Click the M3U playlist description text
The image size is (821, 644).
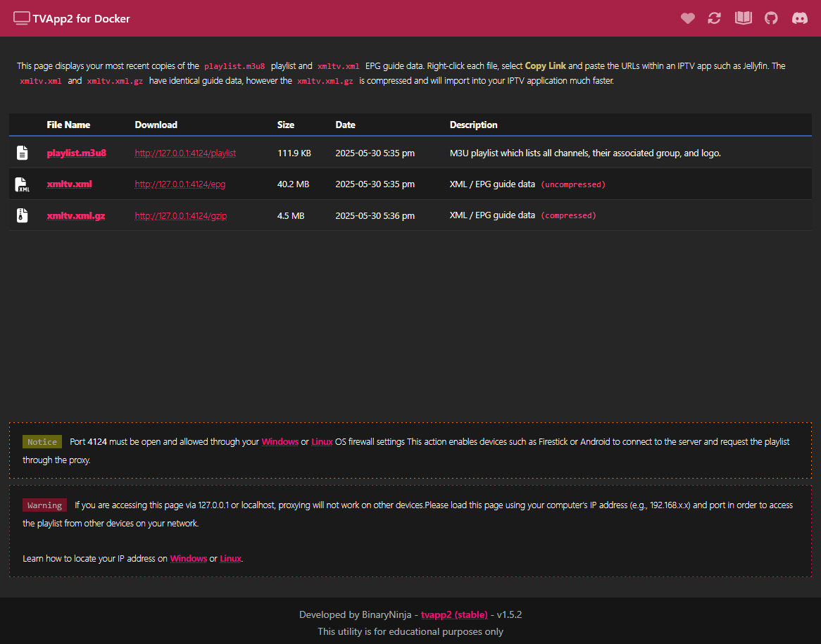(585, 153)
